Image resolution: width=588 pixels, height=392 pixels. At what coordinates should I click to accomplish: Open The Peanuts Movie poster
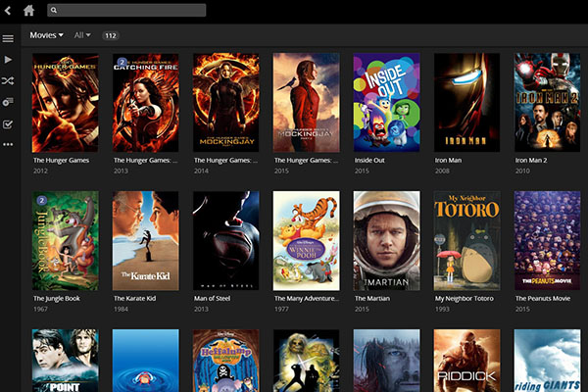(547, 241)
